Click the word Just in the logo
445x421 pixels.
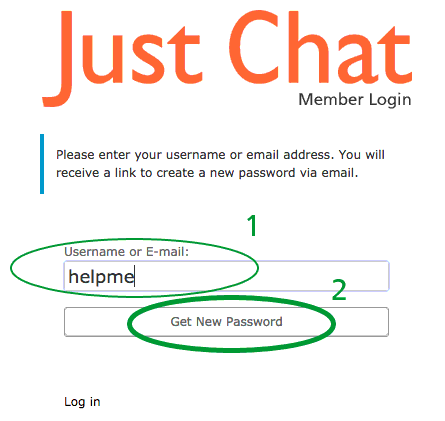[122, 57]
